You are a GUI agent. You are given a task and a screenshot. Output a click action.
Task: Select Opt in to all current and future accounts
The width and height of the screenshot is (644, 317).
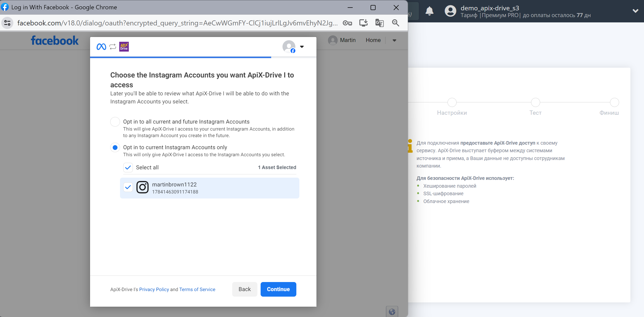tap(115, 122)
